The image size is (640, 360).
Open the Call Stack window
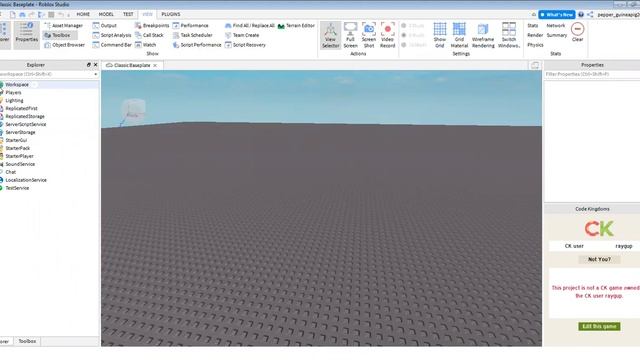pos(149,36)
